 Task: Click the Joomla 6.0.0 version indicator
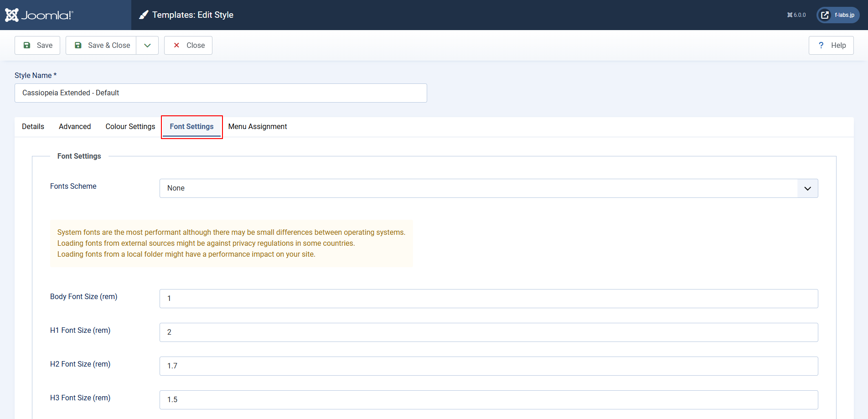pos(796,15)
